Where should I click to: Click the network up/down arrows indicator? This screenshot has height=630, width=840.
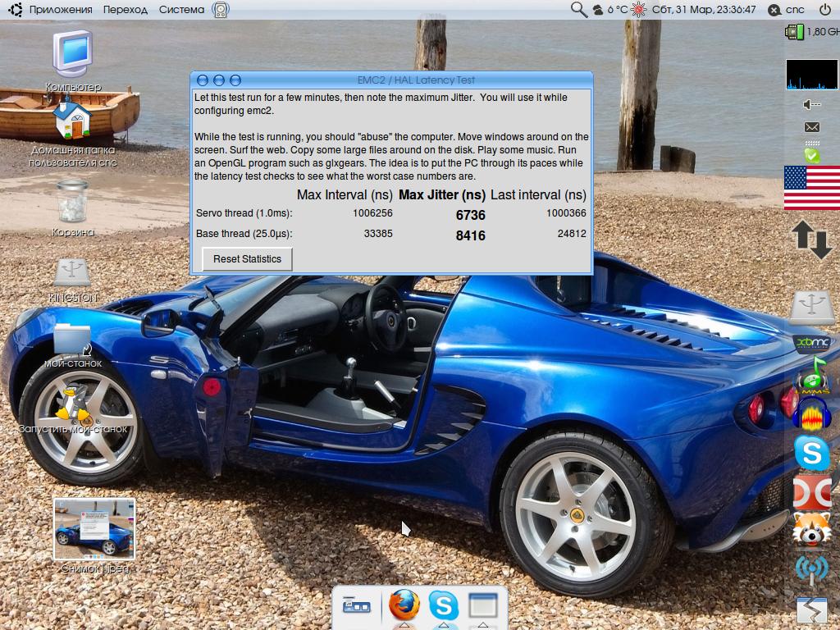[812, 240]
